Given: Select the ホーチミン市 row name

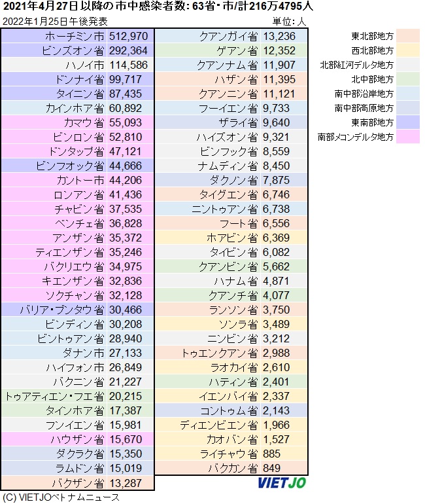Looking at the screenshot, I should pos(75,36).
